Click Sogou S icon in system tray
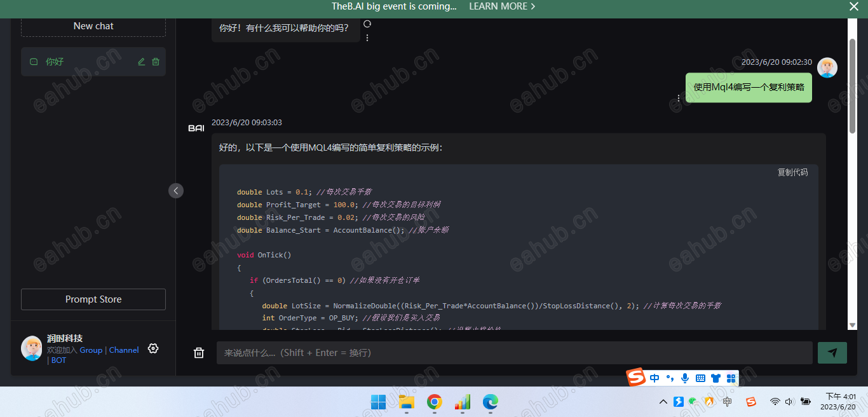This screenshot has width=868, height=417. coord(750,402)
